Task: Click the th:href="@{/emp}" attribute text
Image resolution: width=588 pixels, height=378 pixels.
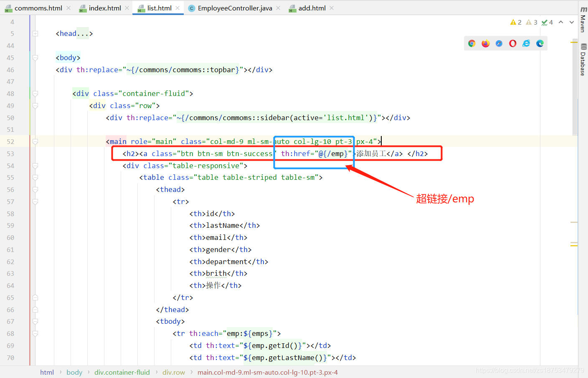Action: [x=316, y=154]
